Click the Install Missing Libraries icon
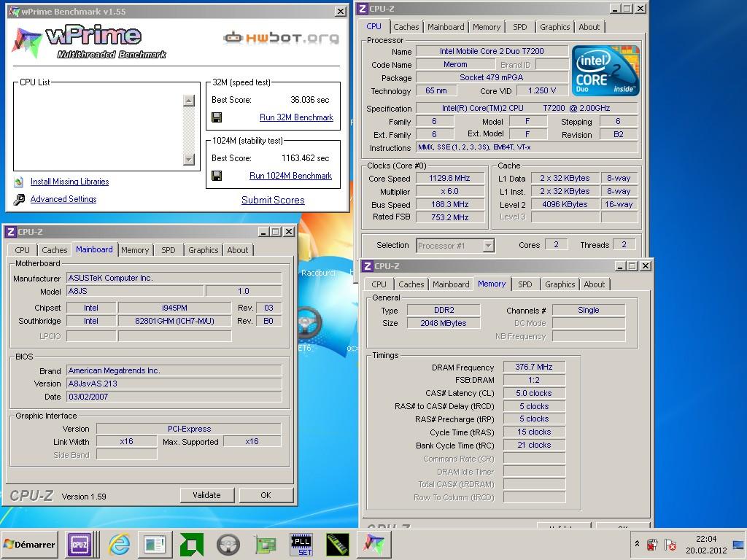 coord(18,182)
